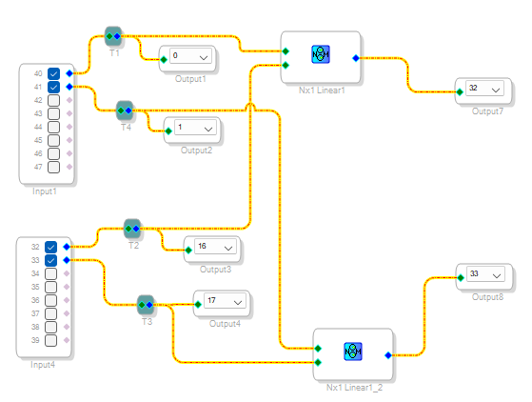
Task: Click output pin of Input4 channel 32
Action: pyautogui.click(x=67, y=247)
